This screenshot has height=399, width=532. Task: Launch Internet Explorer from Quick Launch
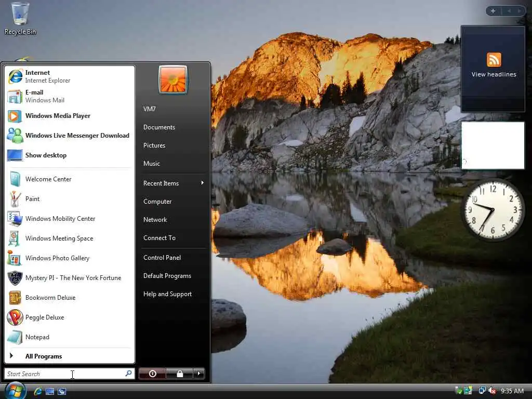tap(37, 391)
